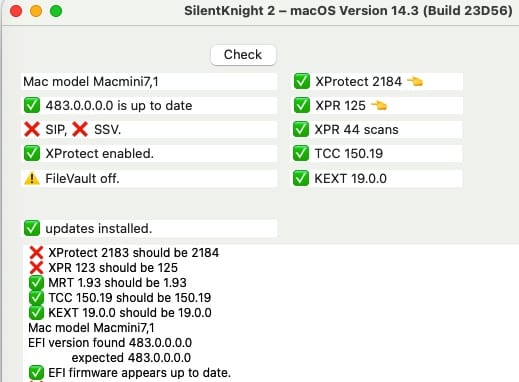Screen dimensions: 519x382
Task: Click the 'EFI firmware appears up to date.' line
Action: 140,373
